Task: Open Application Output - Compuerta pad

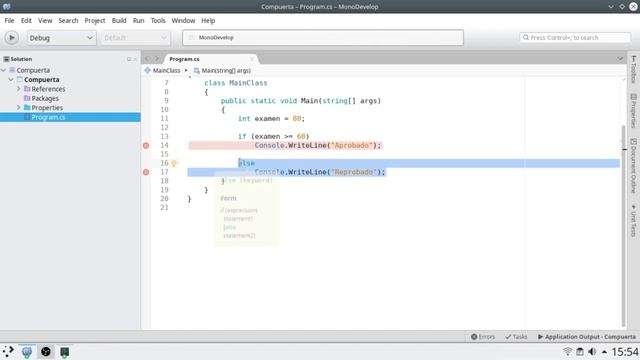Action: tap(587, 337)
